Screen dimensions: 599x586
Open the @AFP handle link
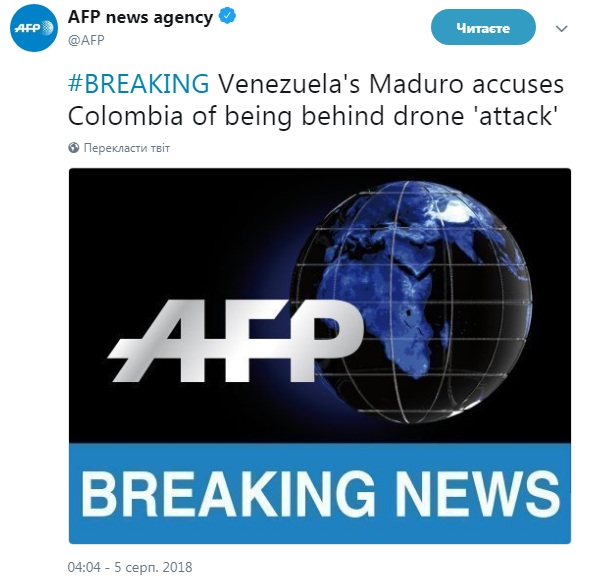tap(86, 40)
